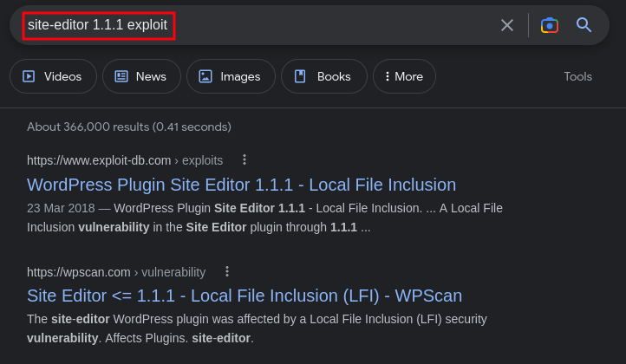Click snippet text 'The site-editor WordPress plugin was affected'
The image size is (626, 364).
pos(153,319)
